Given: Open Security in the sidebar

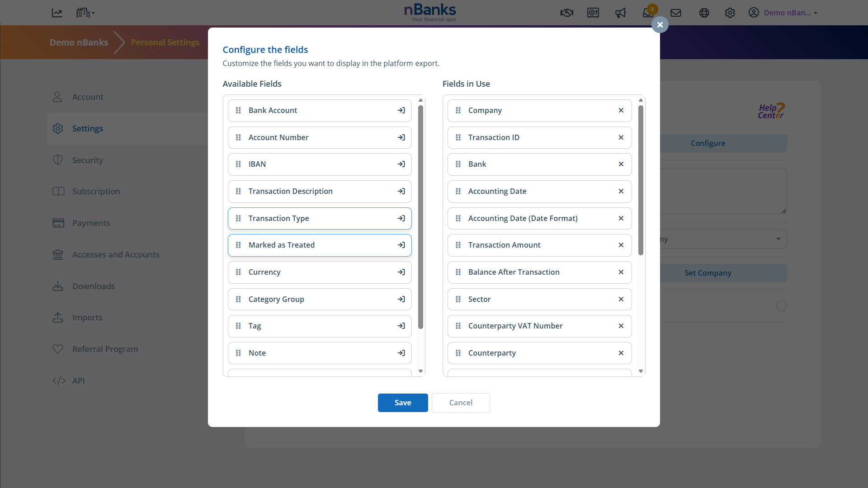Looking at the screenshot, I should 88,160.
